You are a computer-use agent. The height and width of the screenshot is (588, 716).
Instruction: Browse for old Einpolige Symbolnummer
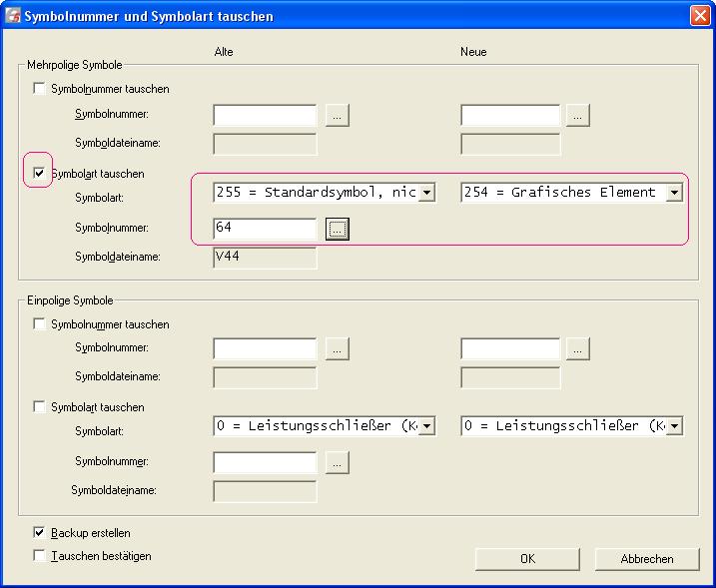coord(337,349)
